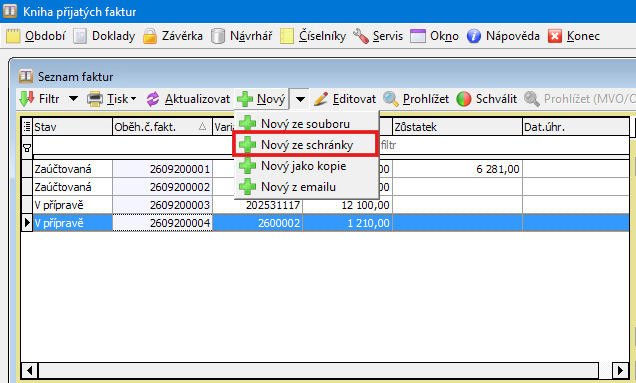Click the green plus Nový icon

(245, 99)
